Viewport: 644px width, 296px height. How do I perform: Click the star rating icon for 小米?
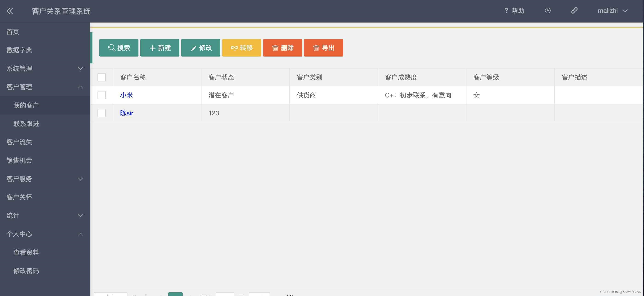(476, 95)
